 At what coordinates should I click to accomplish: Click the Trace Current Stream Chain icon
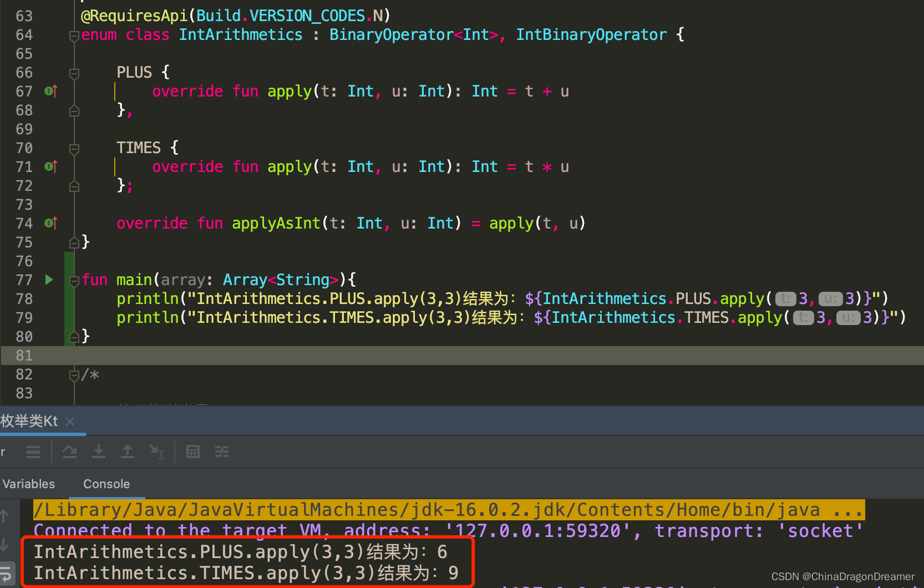tap(222, 452)
